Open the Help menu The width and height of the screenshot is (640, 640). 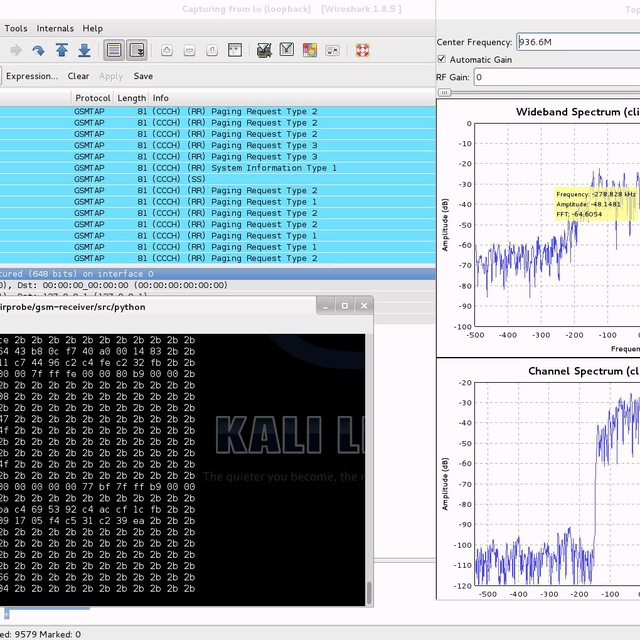93,29
